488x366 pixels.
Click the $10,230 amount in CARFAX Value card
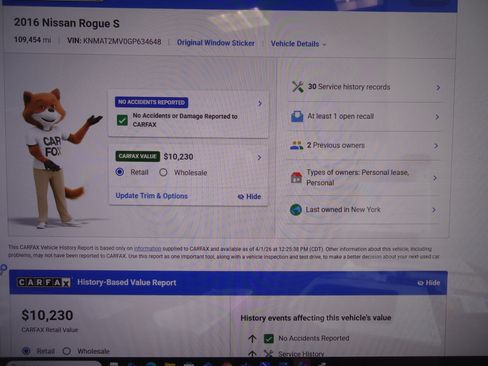(x=178, y=157)
